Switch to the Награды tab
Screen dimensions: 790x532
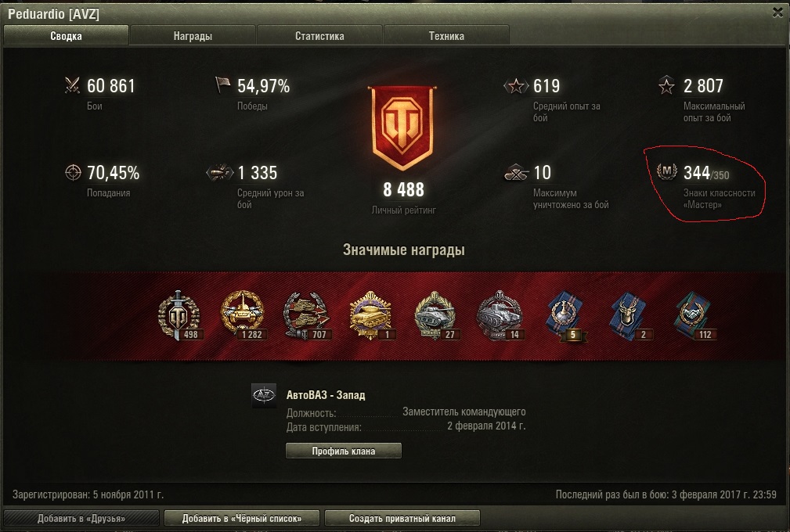tap(193, 36)
